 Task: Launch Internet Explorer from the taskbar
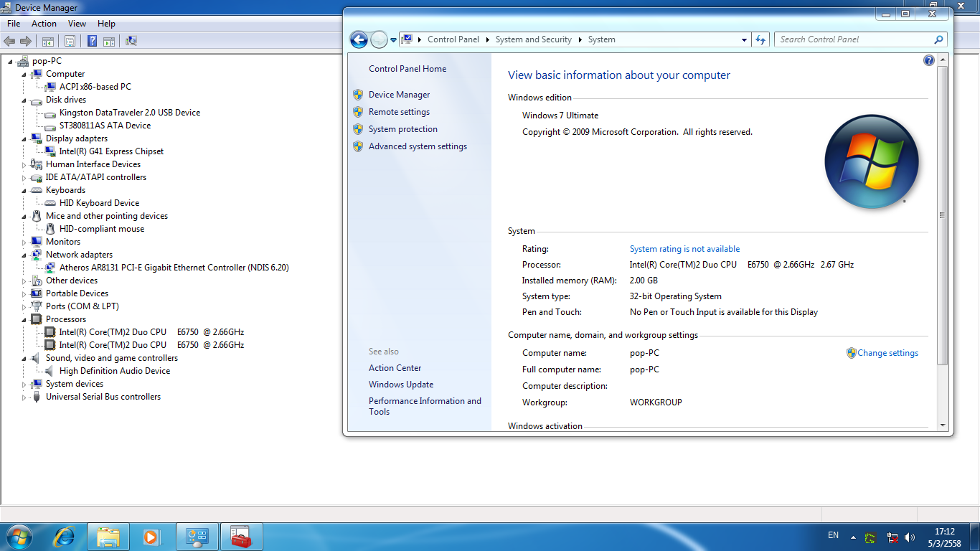(x=65, y=536)
